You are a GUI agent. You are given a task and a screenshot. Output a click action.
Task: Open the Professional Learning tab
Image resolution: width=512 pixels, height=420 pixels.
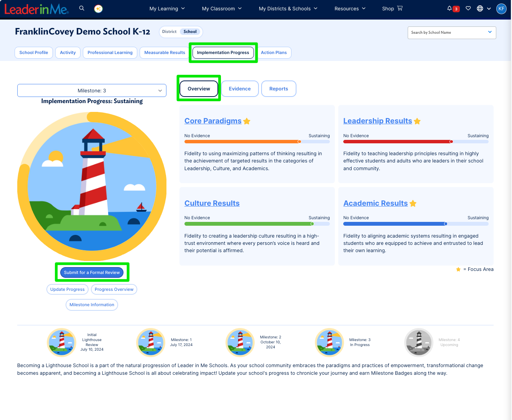click(110, 52)
